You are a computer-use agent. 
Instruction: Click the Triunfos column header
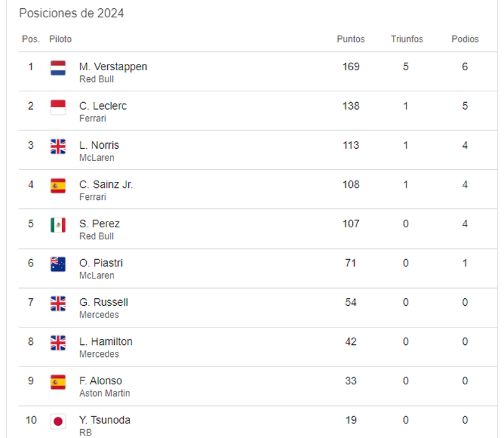[407, 39]
